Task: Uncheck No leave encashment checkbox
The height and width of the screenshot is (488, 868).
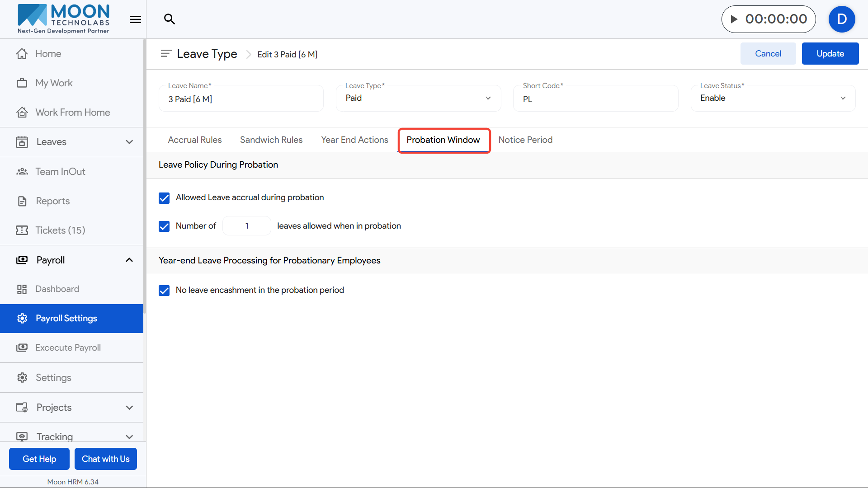Action: pyautogui.click(x=164, y=291)
